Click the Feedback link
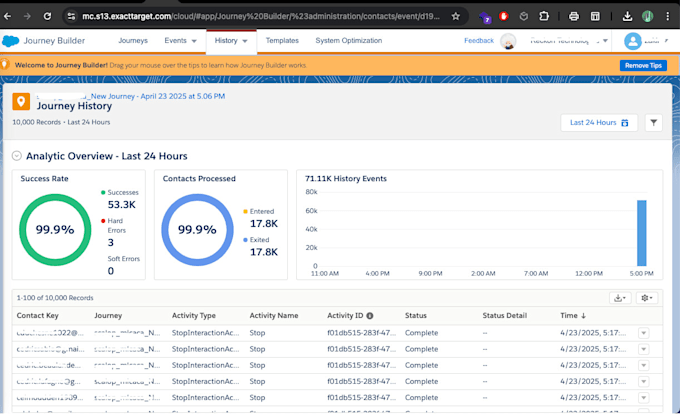 point(479,40)
